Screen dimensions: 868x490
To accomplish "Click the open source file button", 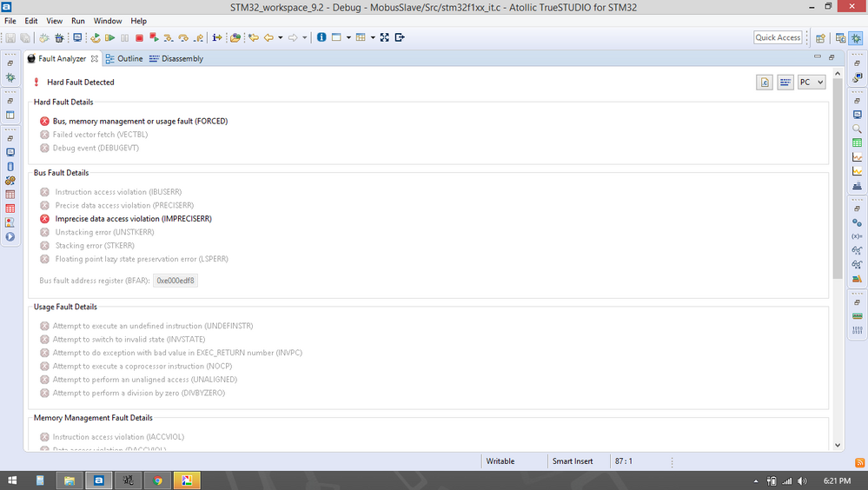I will pos(765,83).
